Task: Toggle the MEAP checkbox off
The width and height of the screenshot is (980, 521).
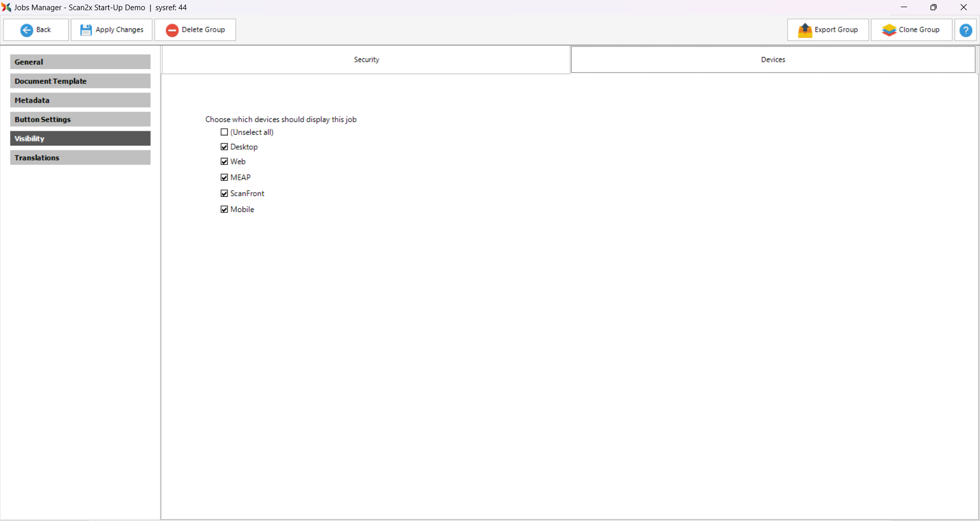Action: click(224, 177)
